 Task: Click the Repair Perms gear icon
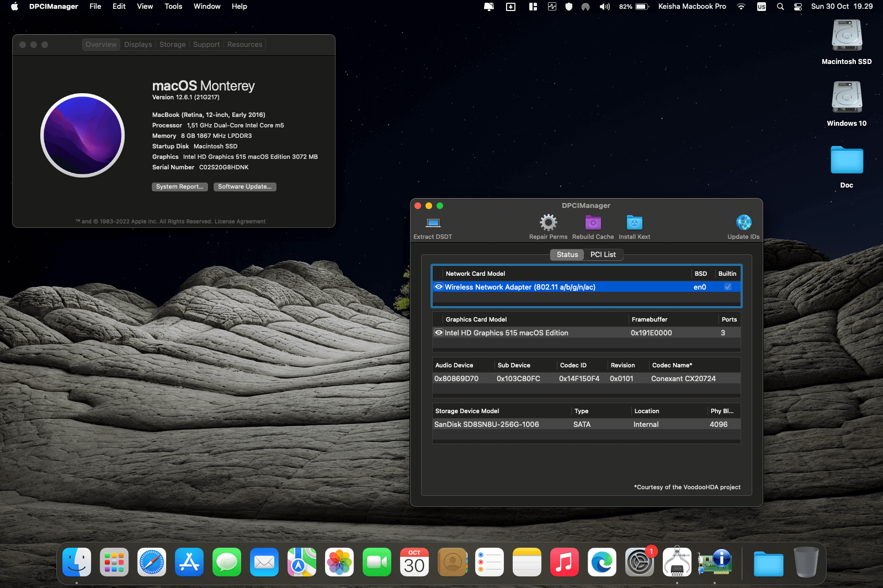[548, 223]
